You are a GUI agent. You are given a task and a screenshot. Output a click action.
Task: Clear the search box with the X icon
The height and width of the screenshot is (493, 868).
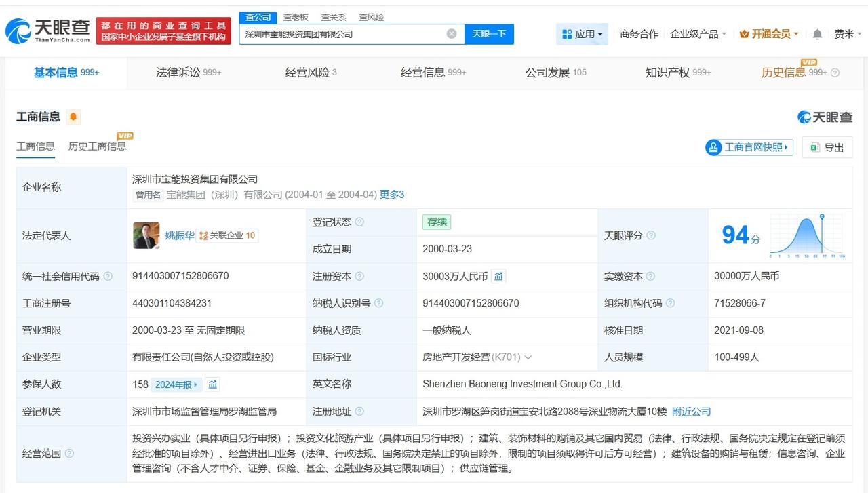[x=452, y=34]
